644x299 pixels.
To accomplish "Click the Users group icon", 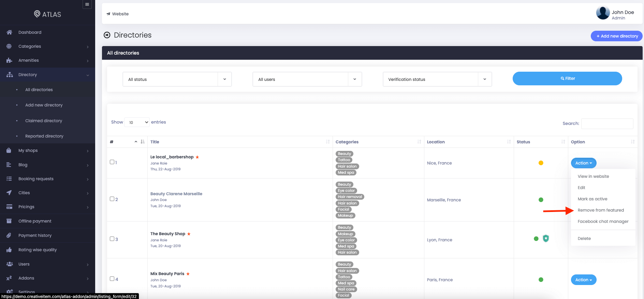I will (10, 264).
